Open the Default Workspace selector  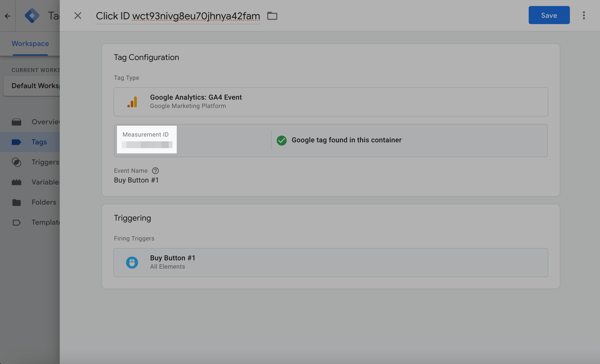pyautogui.click(x=33, y=86)
